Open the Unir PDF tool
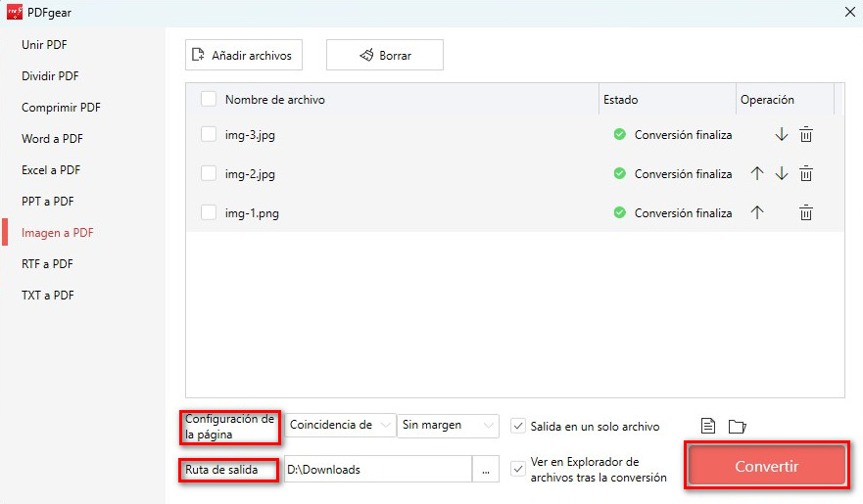Viewport: 863px width, 504px height. point(44,44)
